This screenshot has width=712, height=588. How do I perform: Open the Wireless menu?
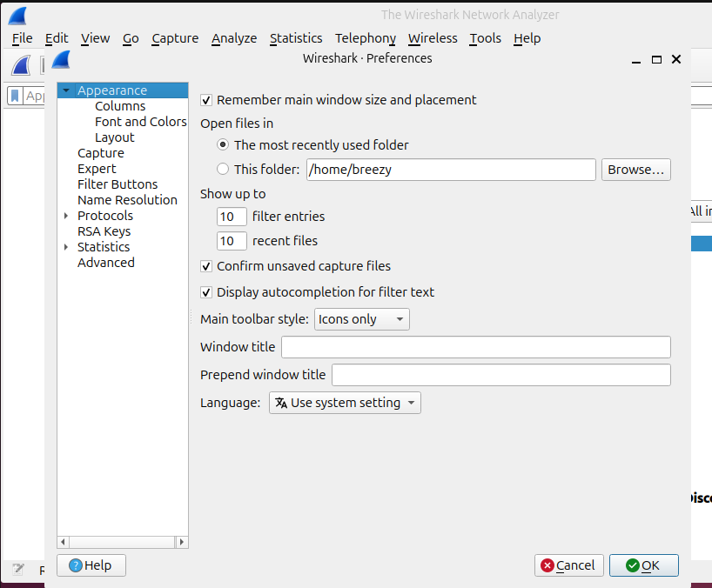point(433,38)
